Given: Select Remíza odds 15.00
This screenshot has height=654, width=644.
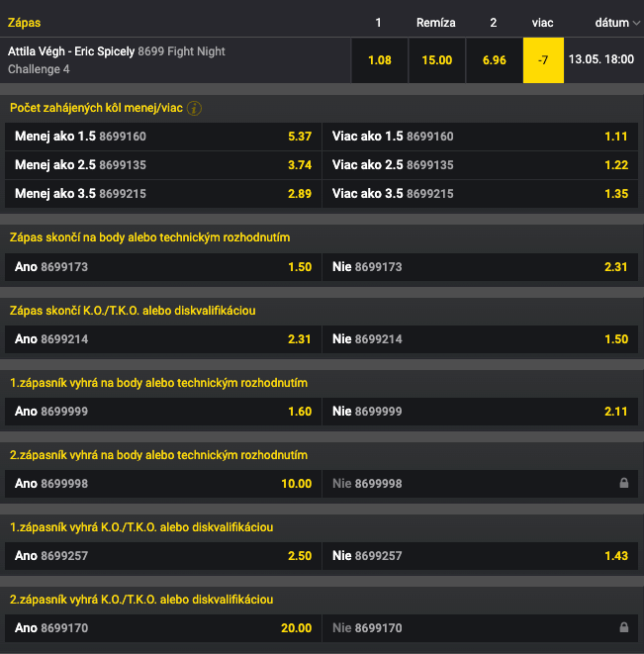Looking at the screenshot, I should [436, 60].
